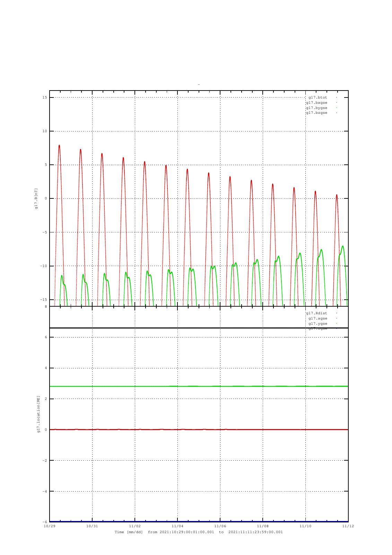The width and height of the screenshot is (392, 555).
Task: Click the 8 tick label on the location axis
Action: pos(46,307)
